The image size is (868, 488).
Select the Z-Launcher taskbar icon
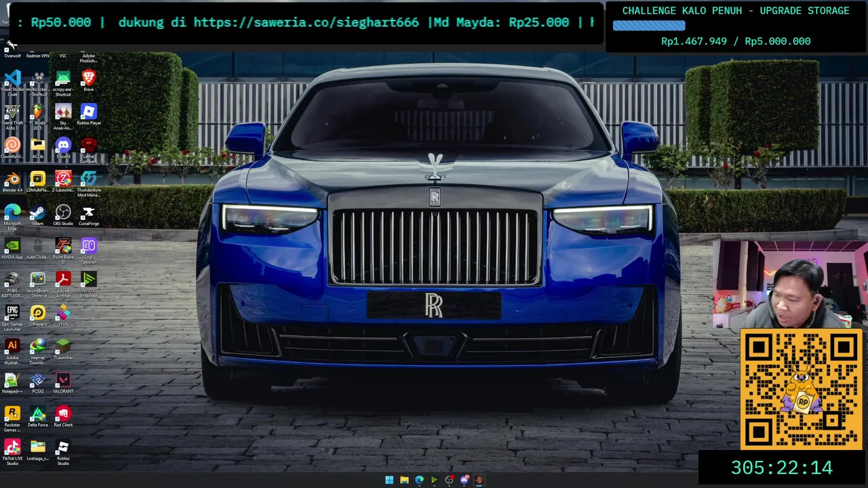[479, 480]
